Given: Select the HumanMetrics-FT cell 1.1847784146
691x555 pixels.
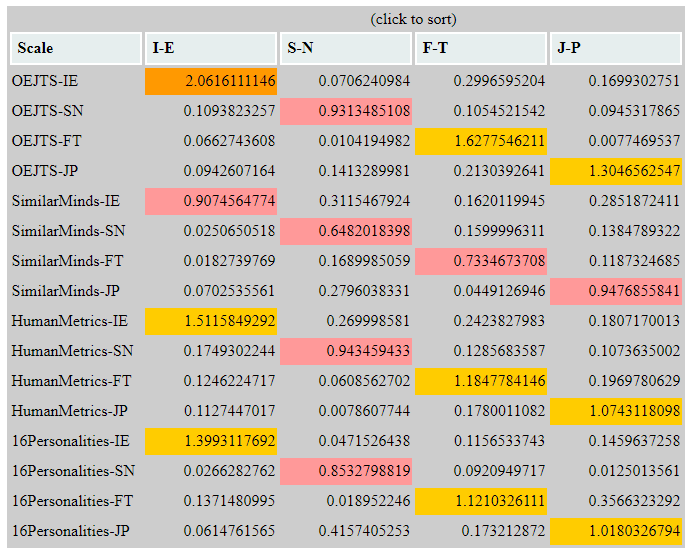Looking at the screenshot, I should pyautogui.click(x=481, y=381).
